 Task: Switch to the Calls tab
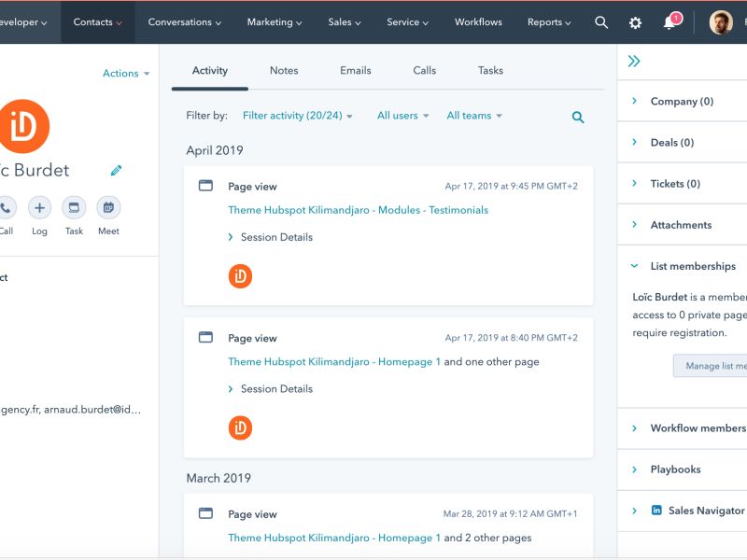click(425, 71)
